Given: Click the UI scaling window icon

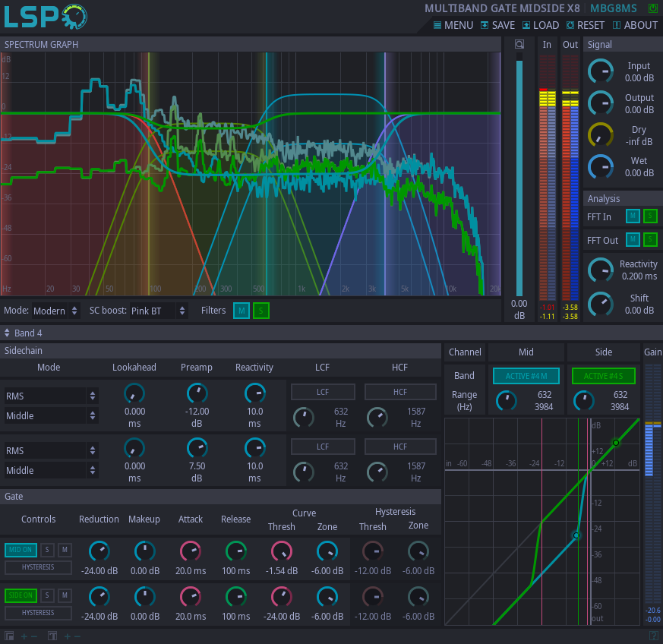Looking at the screenshot, I should coord(9,636).
